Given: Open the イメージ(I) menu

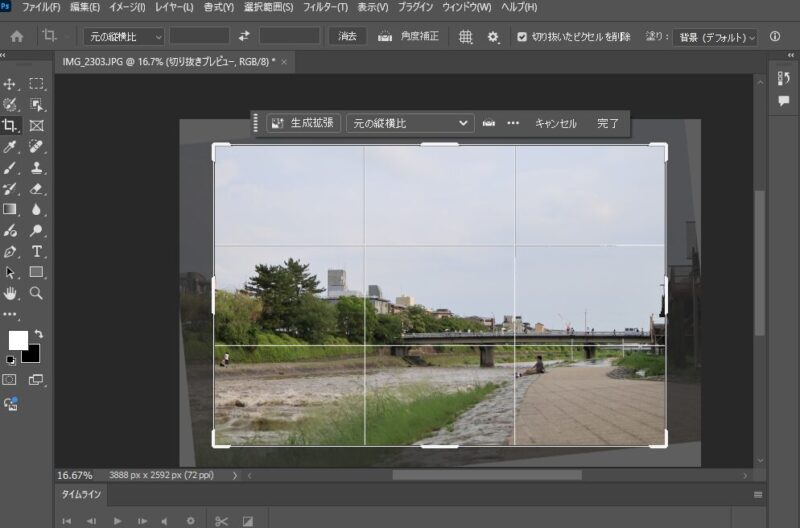Looking at the screenshot, I should point(126,7).
